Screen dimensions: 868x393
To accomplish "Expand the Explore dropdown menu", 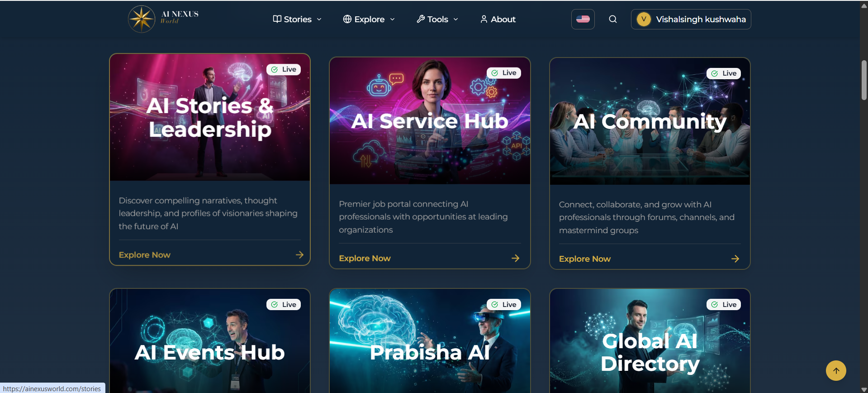I will [x=369, y=19].
